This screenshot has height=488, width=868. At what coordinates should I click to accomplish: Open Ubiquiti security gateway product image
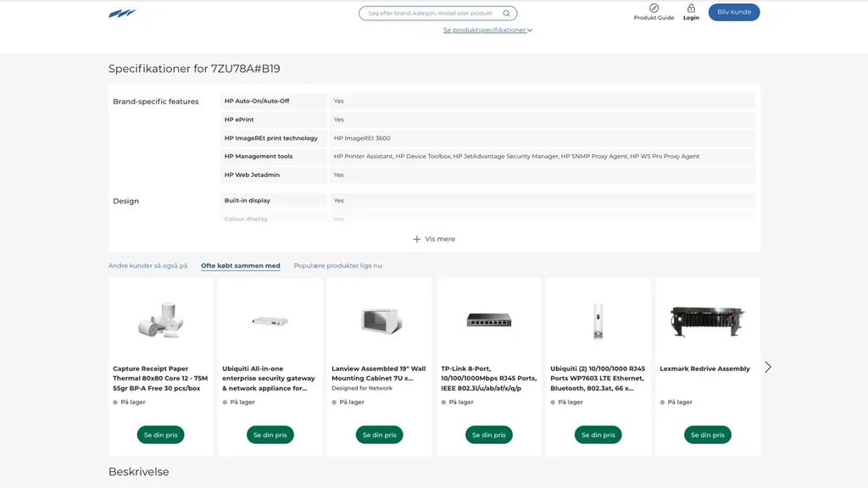(x=270, y=321)
